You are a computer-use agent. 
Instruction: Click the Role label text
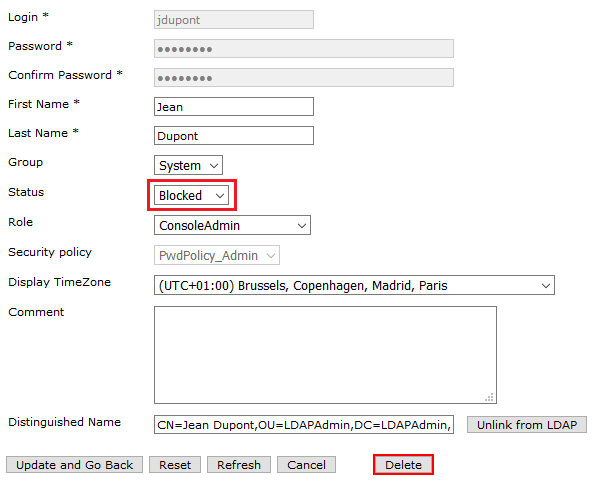(x=21, y=222)
